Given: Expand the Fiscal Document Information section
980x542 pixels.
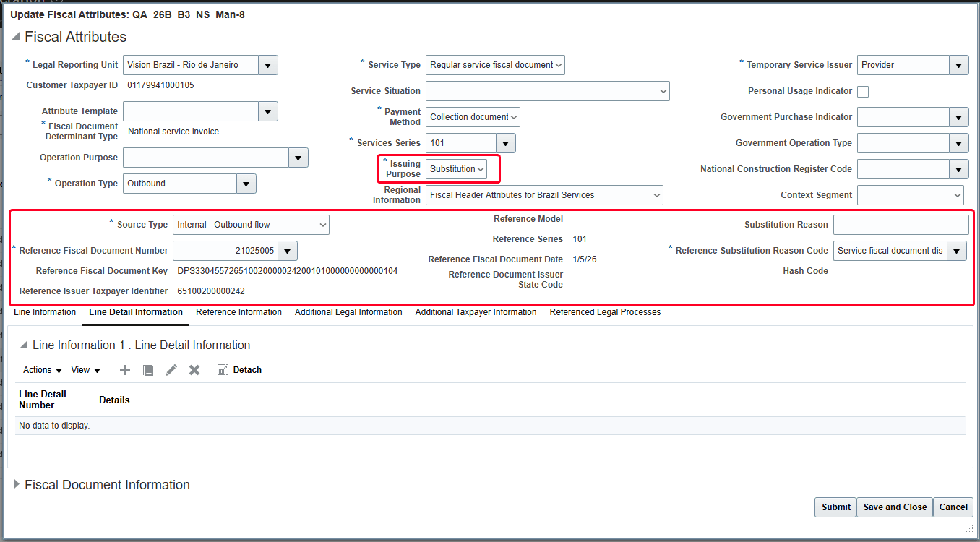Looking at the screenshot, I should click(16, 484).
